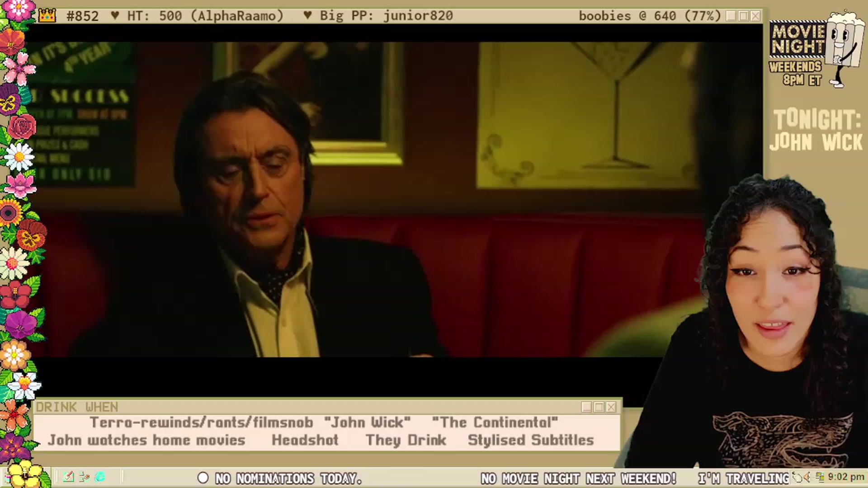Click the DRINK WHEN window title
868x488 pixels.
click(x=77, y=407)
